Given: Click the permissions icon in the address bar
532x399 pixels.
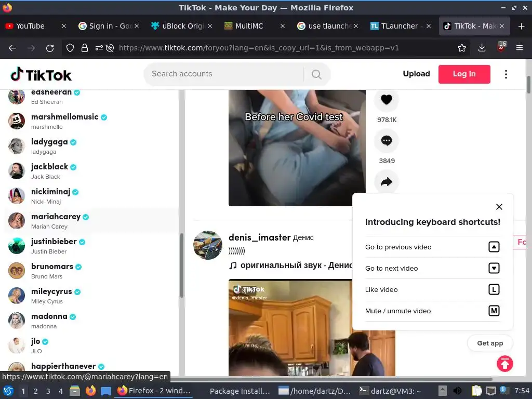Looking at the screenshot, I should 99,48.
